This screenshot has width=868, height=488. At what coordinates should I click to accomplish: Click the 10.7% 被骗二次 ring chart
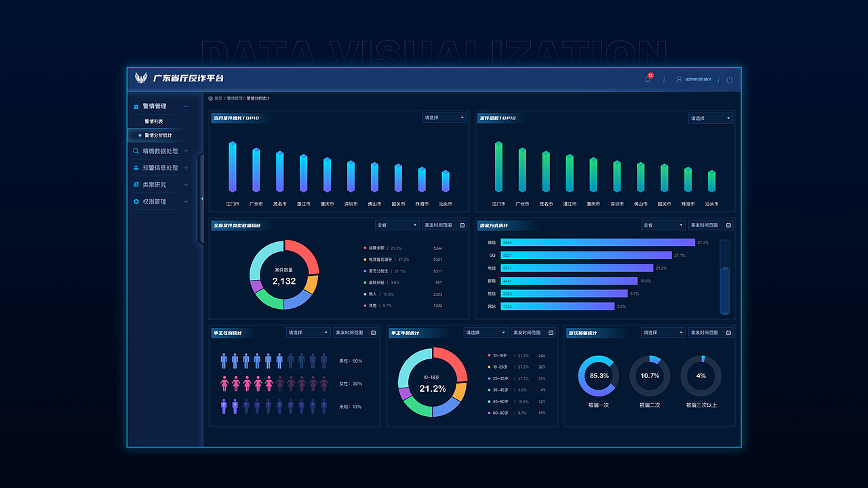[x=650, y=375]
